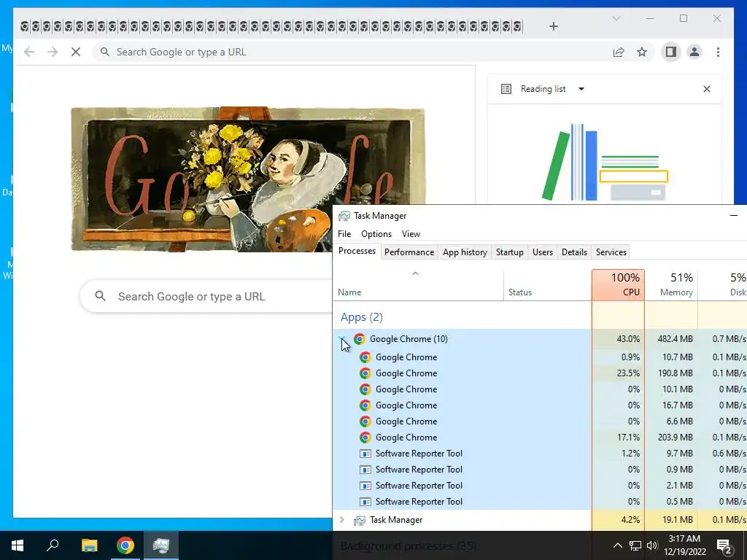This screenshot has width=747, height=560.
Task: Click the Google Doodle painting image
Action: (x=248, y=179)
